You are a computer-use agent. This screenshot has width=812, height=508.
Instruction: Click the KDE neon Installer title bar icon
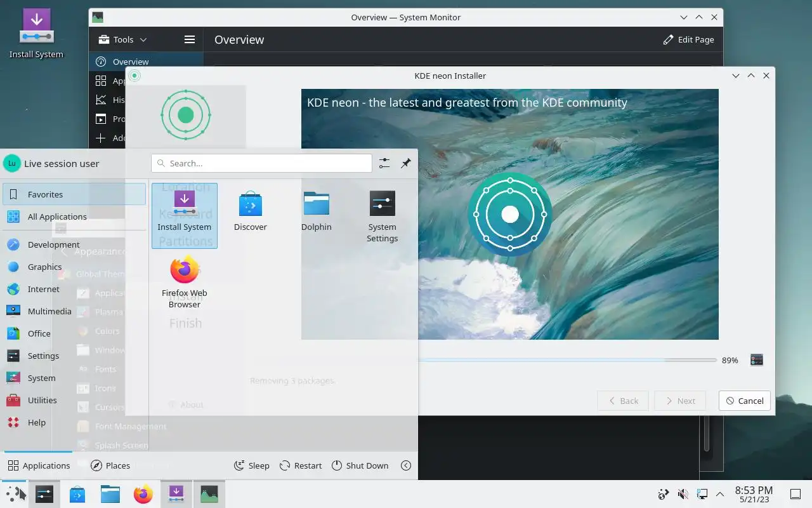134,76
